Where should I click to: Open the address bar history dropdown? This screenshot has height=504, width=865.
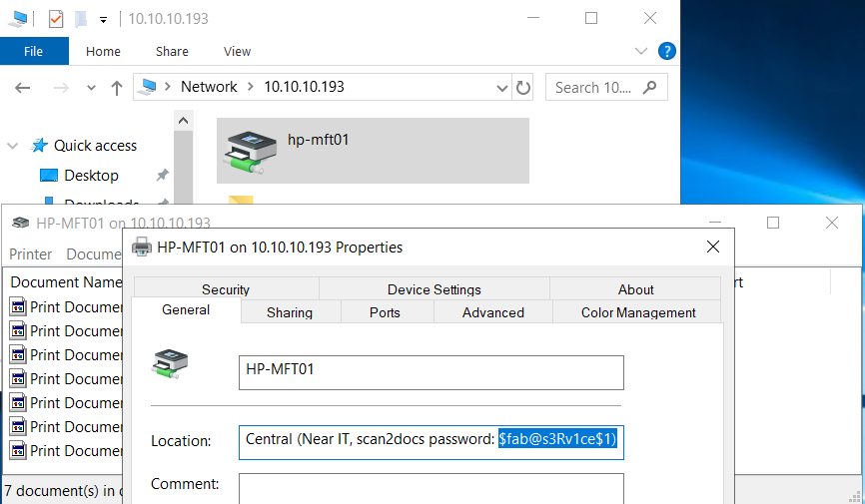tap(501, 88)
